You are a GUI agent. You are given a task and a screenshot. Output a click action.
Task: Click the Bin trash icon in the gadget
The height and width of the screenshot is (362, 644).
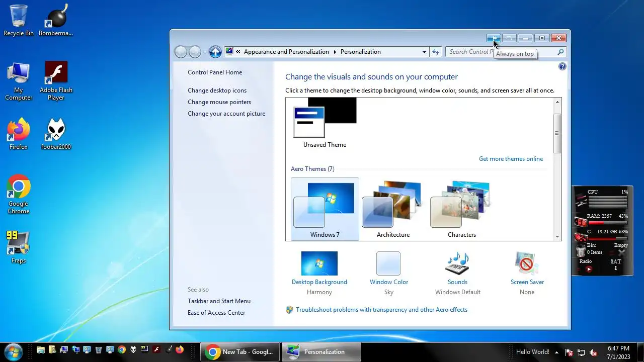coord(581,251)
